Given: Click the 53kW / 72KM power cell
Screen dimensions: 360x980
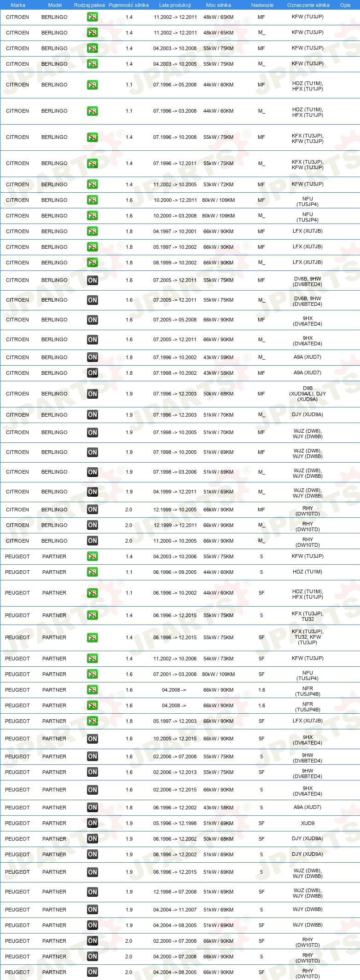Looking at the screenshot, I should tap(219, 184).
